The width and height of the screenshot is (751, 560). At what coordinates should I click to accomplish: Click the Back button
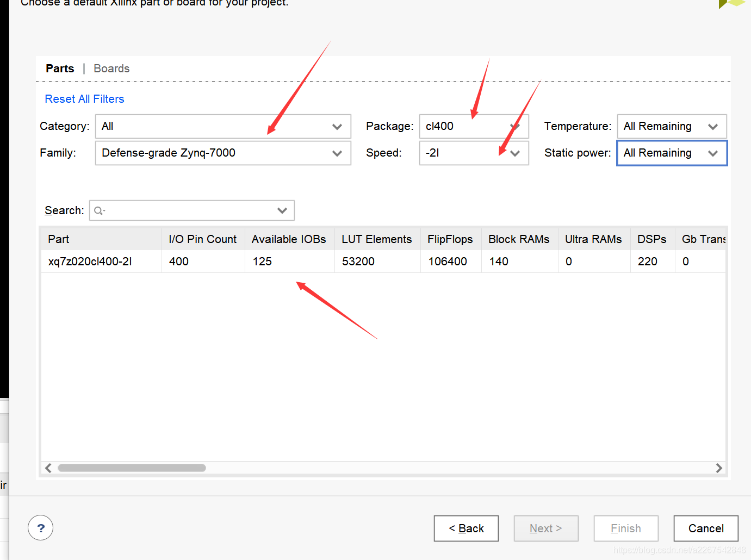pyautogui.click(x=466, y=528)
